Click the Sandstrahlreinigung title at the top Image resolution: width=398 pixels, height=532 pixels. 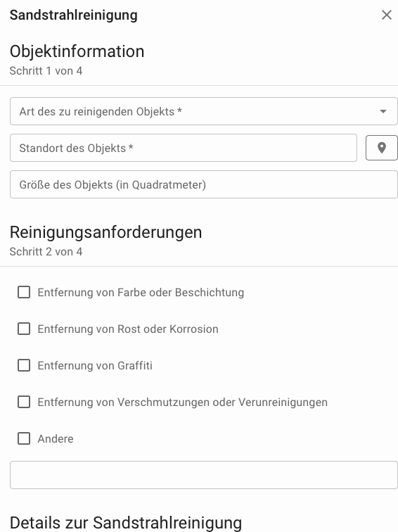point(74,15)
